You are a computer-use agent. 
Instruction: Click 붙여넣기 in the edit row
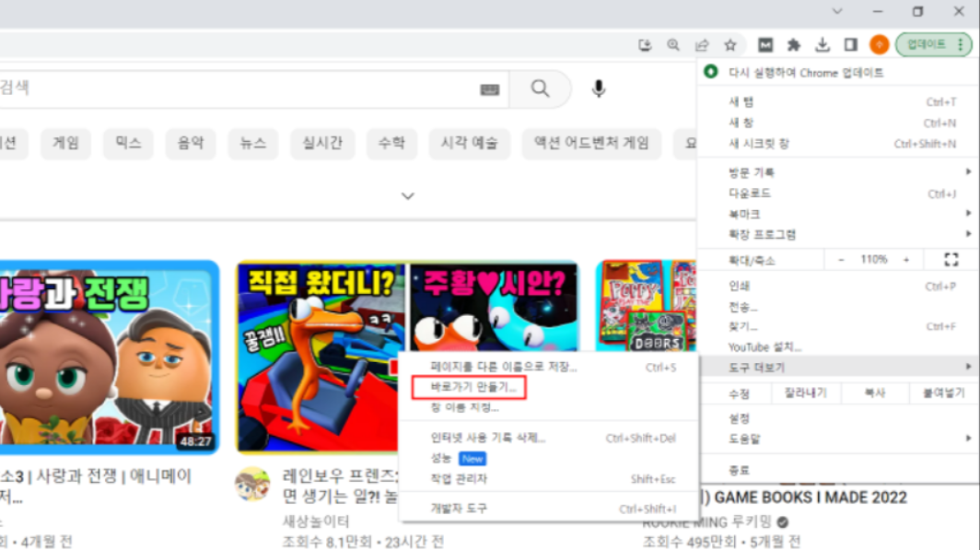[944, 393]
